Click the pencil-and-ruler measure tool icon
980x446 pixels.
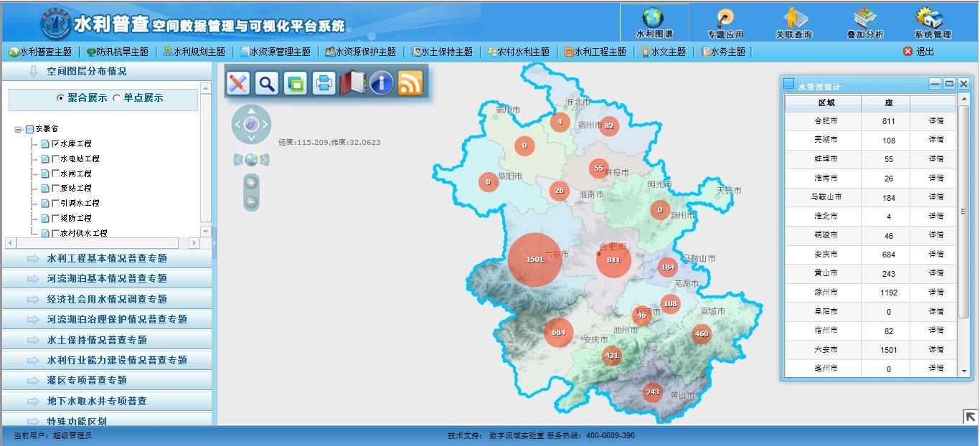(x=238, y=83)
